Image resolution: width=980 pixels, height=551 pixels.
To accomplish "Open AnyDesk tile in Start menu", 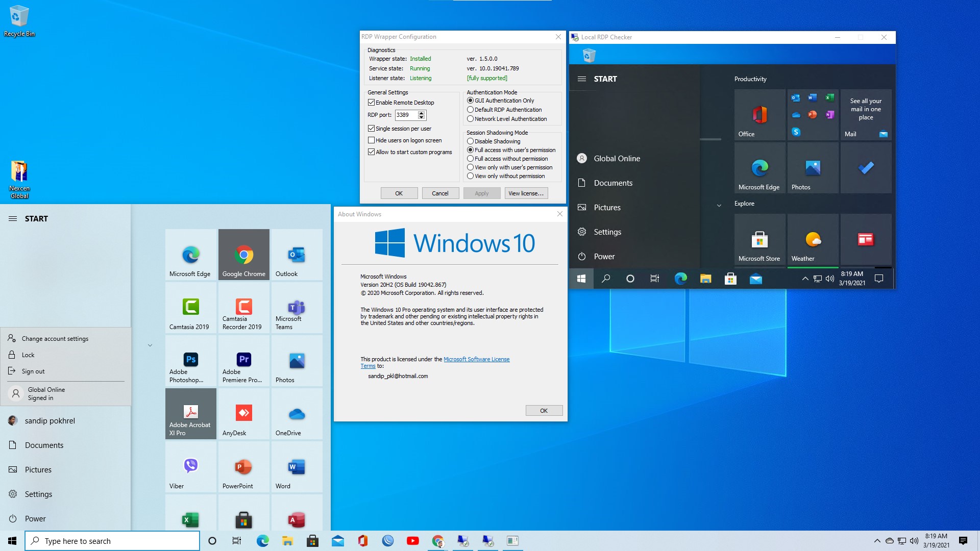I will click(x=243, y=414).
